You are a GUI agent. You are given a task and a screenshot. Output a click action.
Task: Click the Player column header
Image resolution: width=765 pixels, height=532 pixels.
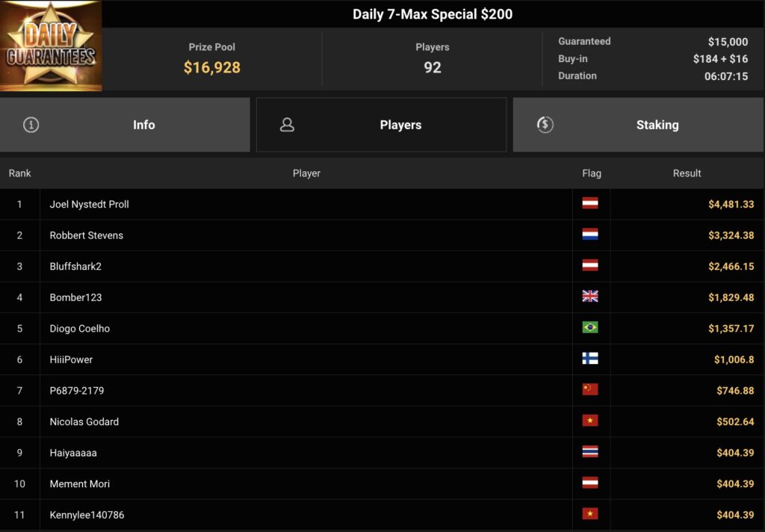click(x=306, y=173)
